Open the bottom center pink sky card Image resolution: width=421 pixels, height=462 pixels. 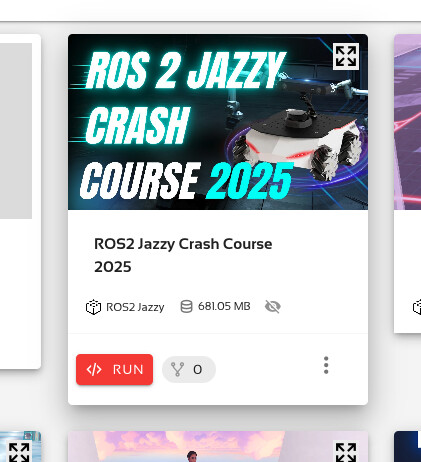pos(218,447)
